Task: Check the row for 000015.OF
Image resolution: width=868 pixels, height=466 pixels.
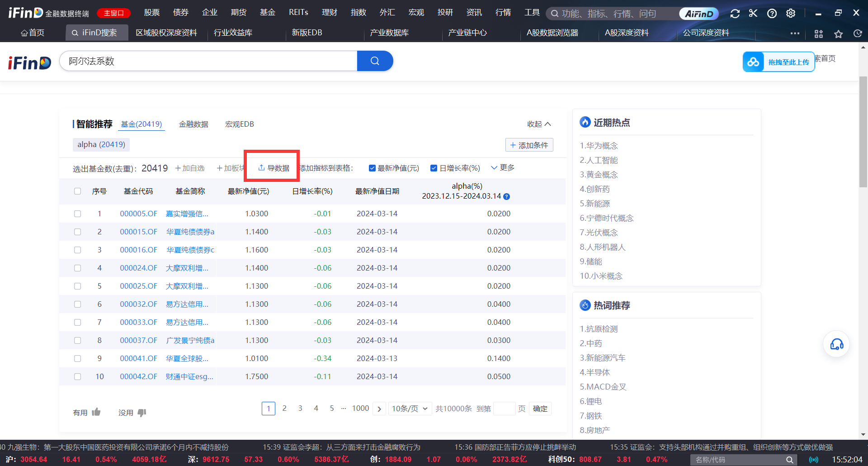Action: 78,232
